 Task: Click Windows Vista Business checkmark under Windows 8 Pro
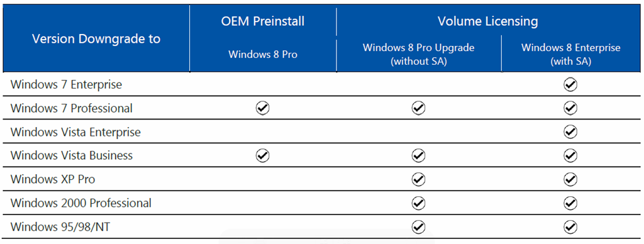click(263, 156)
